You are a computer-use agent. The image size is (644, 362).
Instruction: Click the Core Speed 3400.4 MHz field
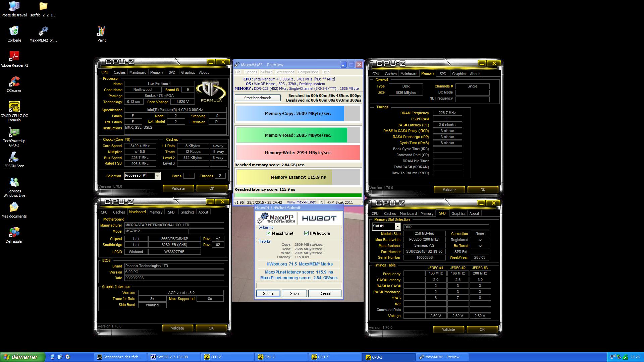point(140,146)
